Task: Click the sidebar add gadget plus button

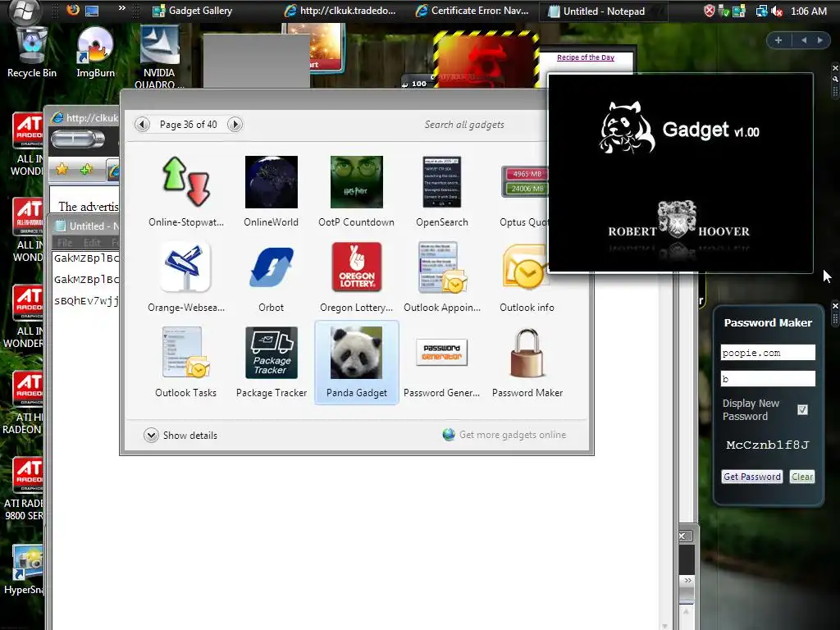Action: coord(778,40)
